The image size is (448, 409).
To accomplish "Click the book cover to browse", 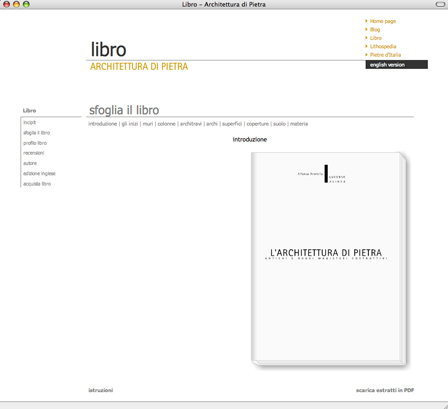I will [329, 259].
